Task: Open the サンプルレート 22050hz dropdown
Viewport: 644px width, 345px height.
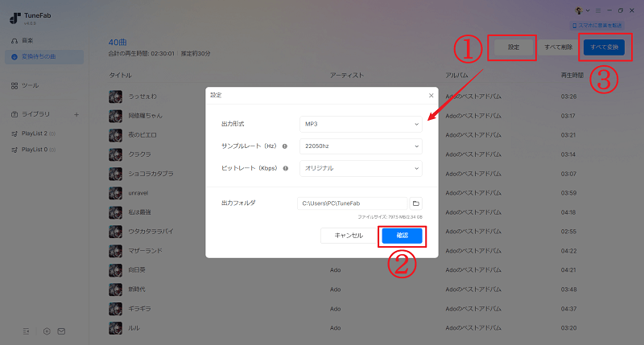Action: click(361, 146)
